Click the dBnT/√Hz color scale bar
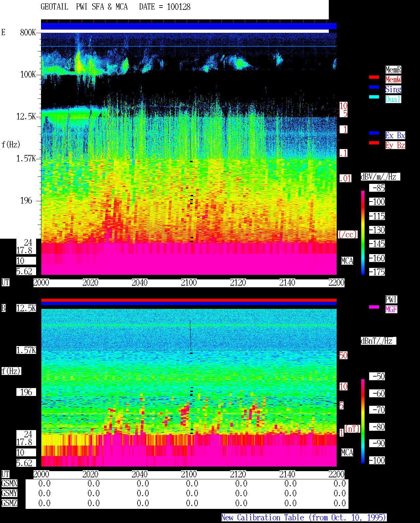Screen dimensions: 420x523 pyautogui.click(x=363, y=421)
